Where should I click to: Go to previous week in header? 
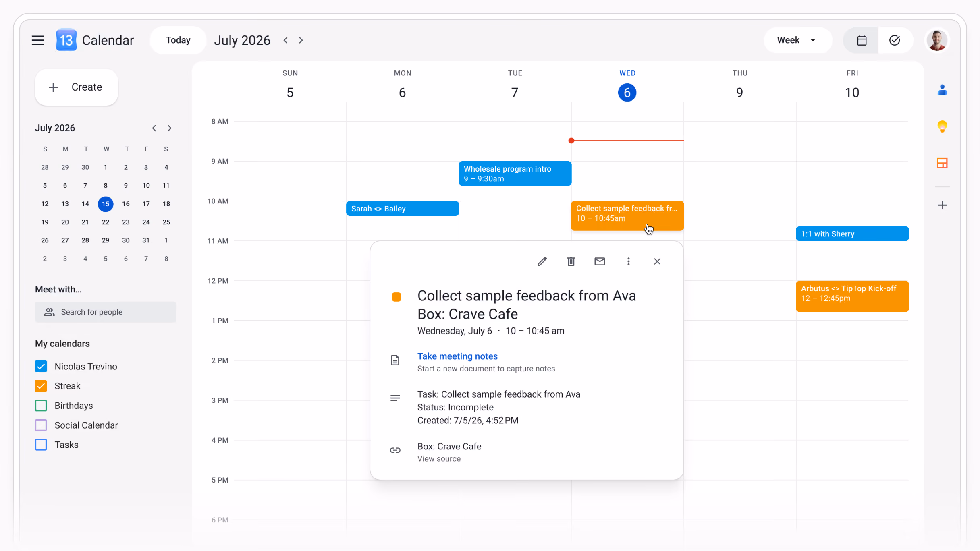point(286,40)
